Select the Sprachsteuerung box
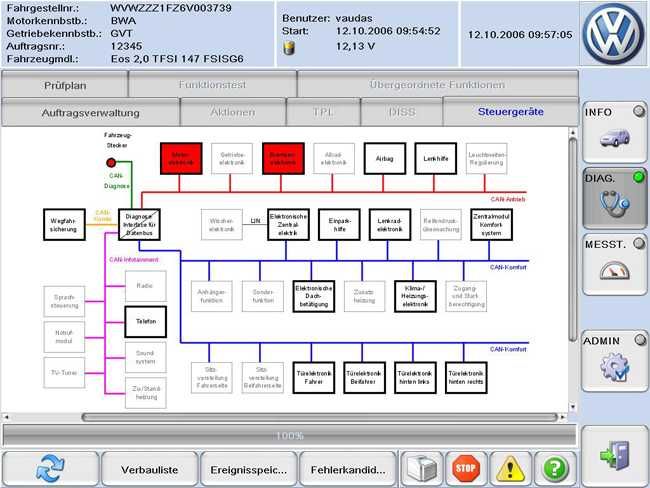 pos(64,302)
